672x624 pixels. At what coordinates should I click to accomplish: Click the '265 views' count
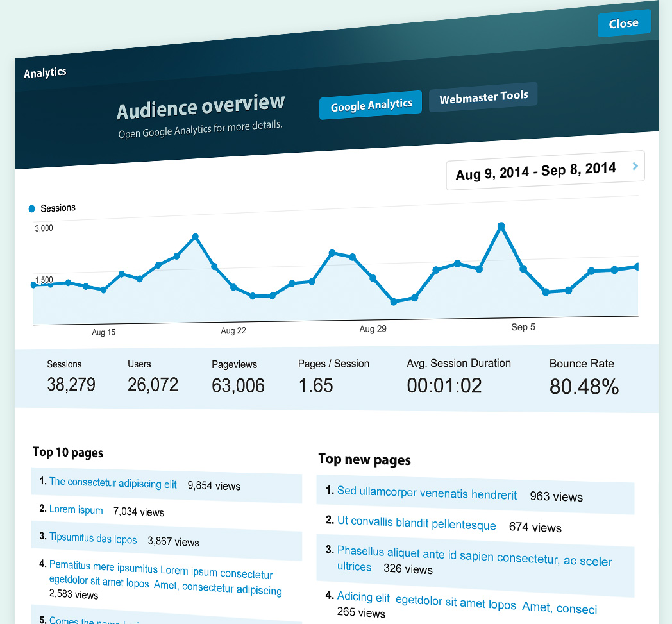point(361,612)
